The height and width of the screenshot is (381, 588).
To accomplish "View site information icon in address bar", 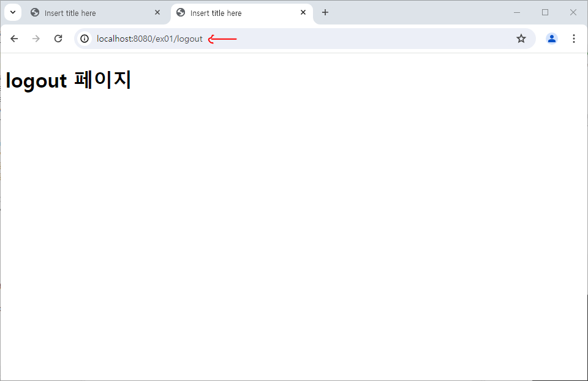I will pyautogui.click(x=85, y=39).
